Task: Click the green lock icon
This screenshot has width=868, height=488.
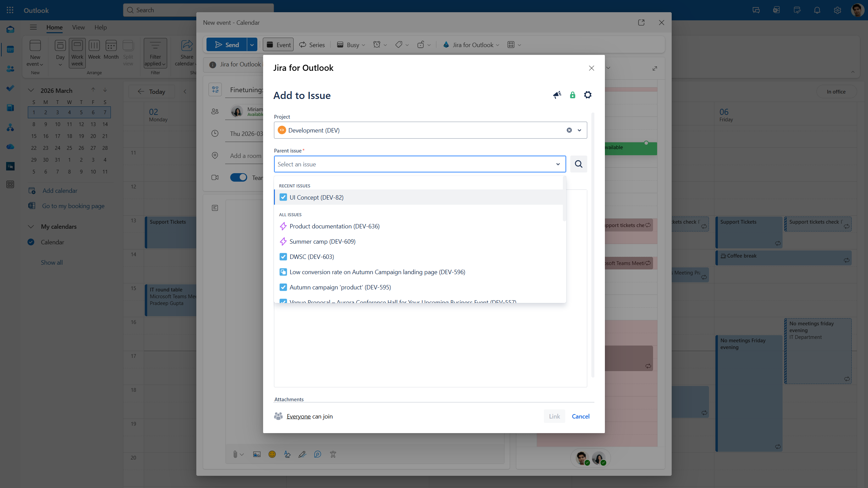Action: click(x=572, y=95)
